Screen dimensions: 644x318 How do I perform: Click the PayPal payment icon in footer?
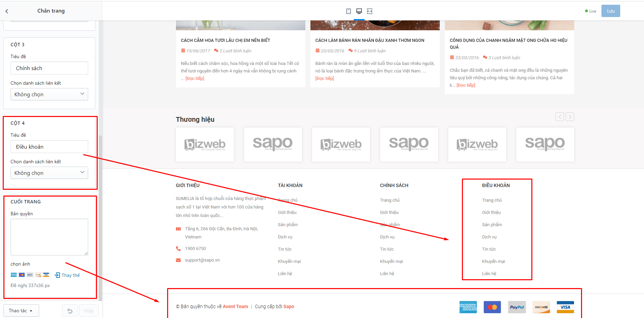point(517,307)
